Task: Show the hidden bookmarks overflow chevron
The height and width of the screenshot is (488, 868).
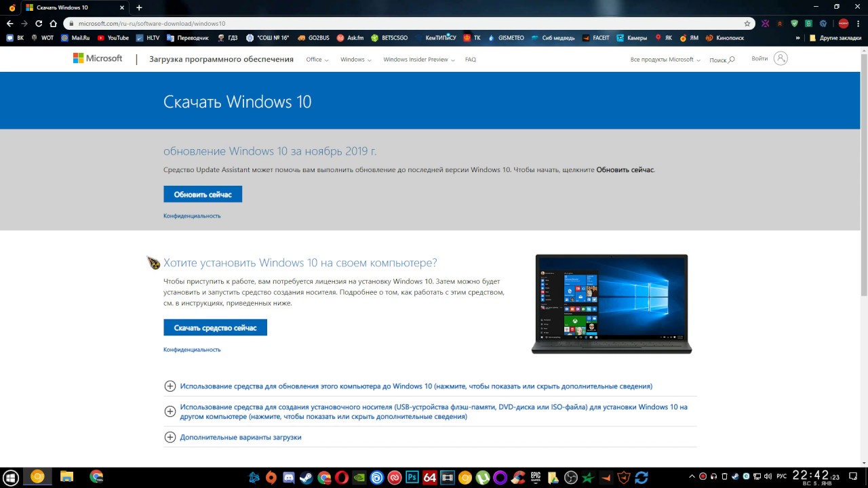Action: click(x=798, y=38)
